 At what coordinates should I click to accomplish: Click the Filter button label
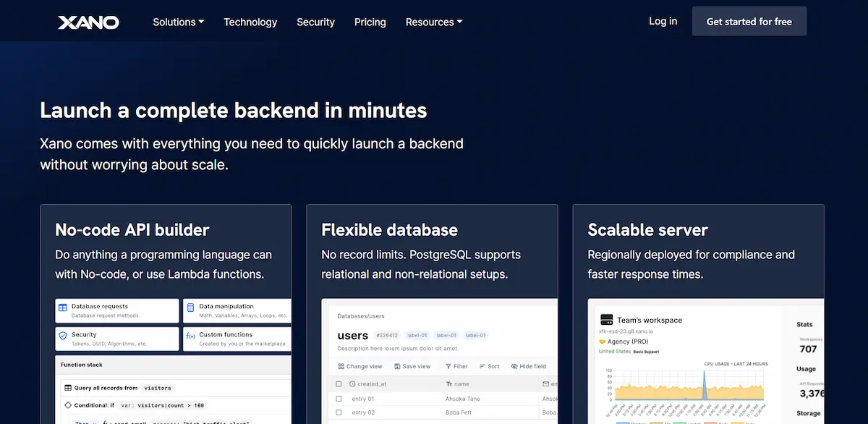461,366
